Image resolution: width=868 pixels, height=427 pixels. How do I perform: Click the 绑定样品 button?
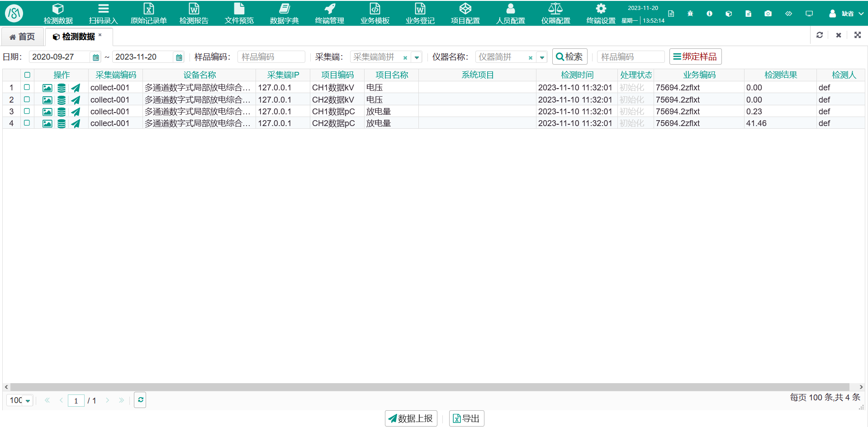(695, 57)
